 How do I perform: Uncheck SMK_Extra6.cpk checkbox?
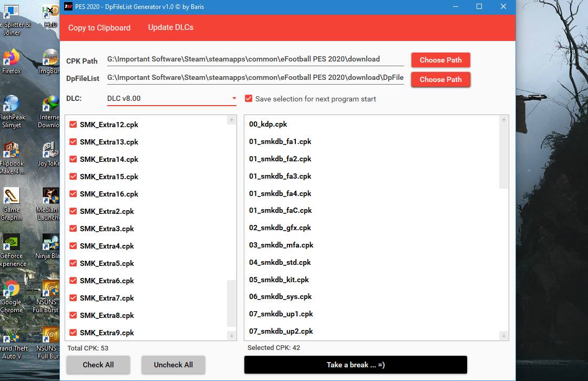(73, 281)
